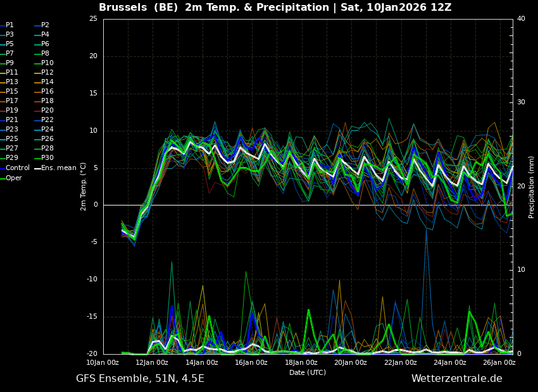
Task: Click the -10 temperature axis value
Action: point(92,279)
